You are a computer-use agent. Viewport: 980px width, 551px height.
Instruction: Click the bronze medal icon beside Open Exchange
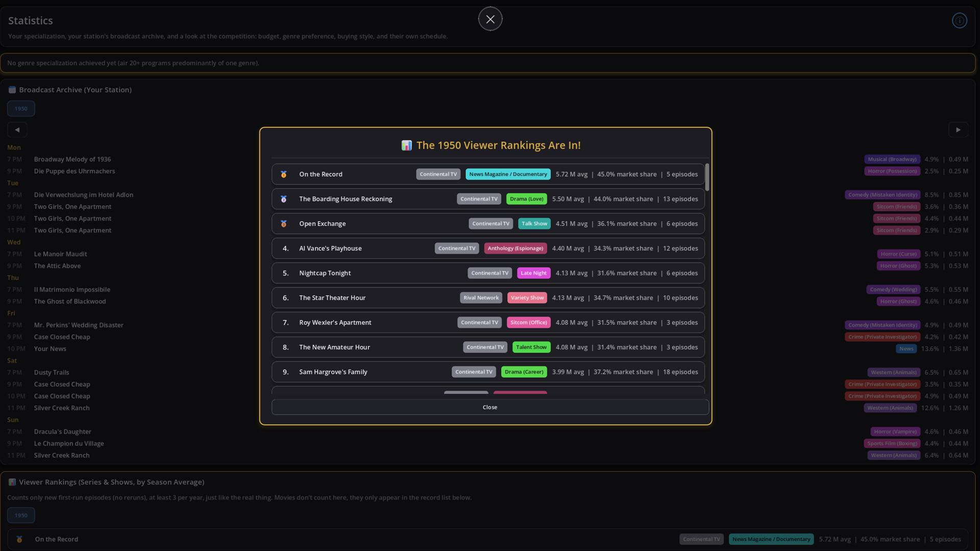pyautogui.click(x=284, y=224)
